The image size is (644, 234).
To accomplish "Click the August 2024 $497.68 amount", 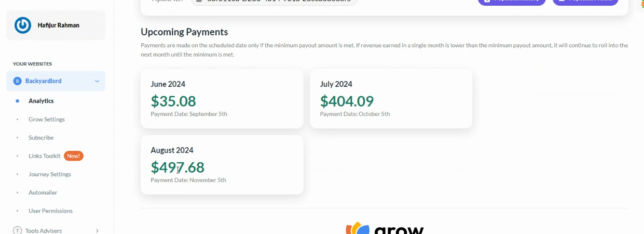I will (177, 167).
